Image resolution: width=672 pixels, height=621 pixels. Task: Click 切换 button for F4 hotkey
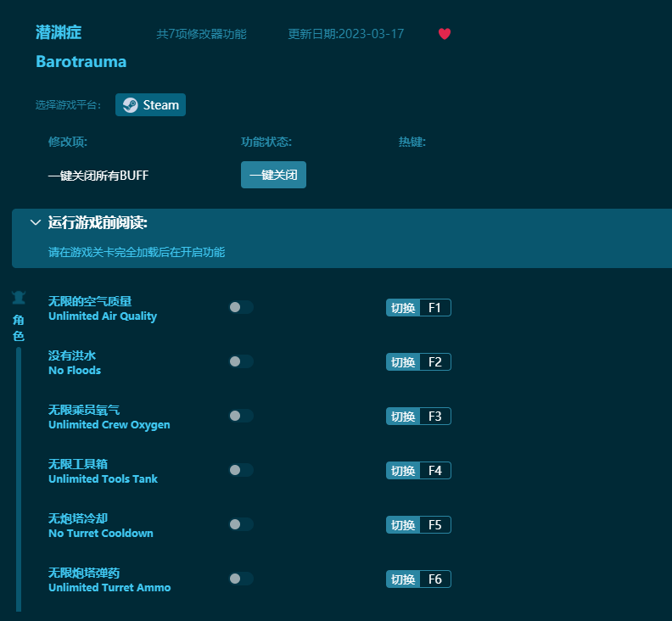[403, 471]
